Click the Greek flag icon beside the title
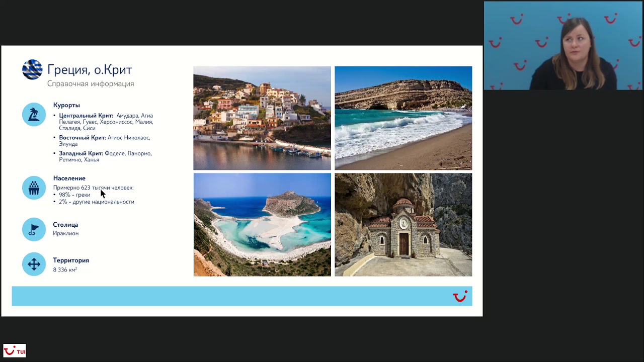This screenshot has height=362, width=644. tap(32, 70)
